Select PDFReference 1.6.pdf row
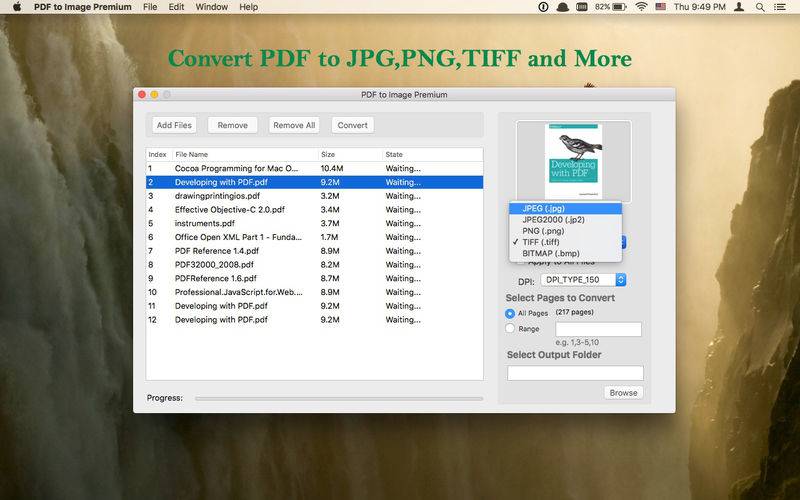 tap(314, 279)
